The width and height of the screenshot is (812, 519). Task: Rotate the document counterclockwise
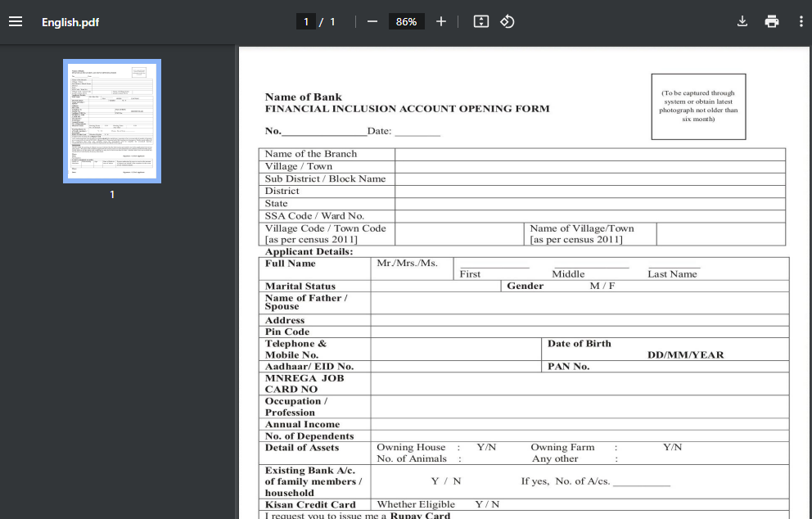507,22
